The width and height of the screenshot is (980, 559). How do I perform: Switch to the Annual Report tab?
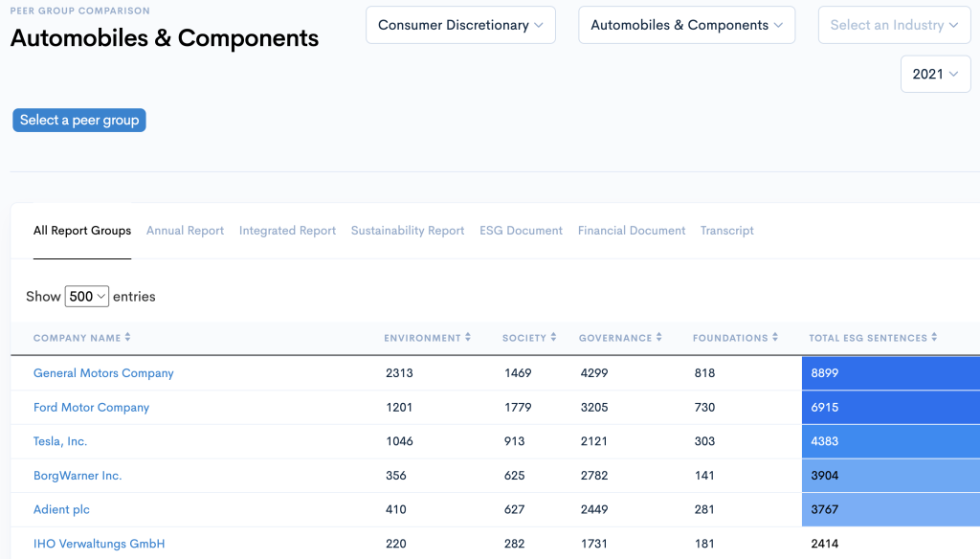[185, 230]
